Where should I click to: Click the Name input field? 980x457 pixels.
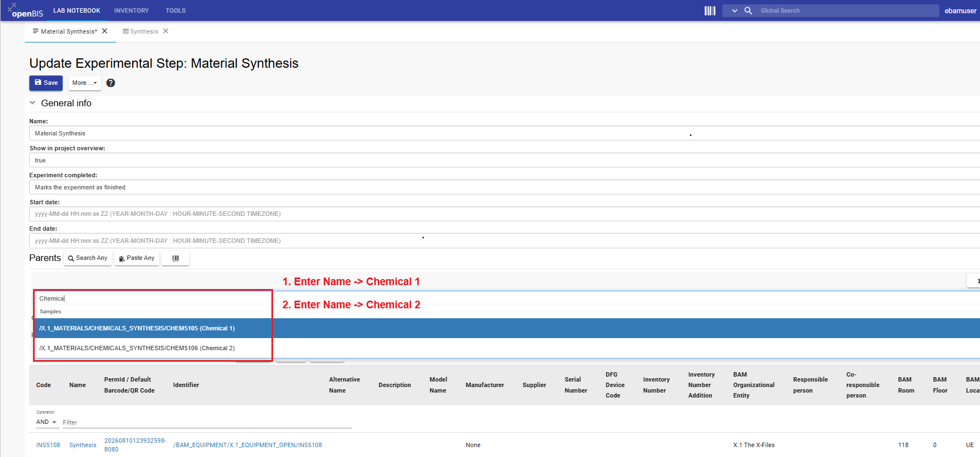pos(504,133)
